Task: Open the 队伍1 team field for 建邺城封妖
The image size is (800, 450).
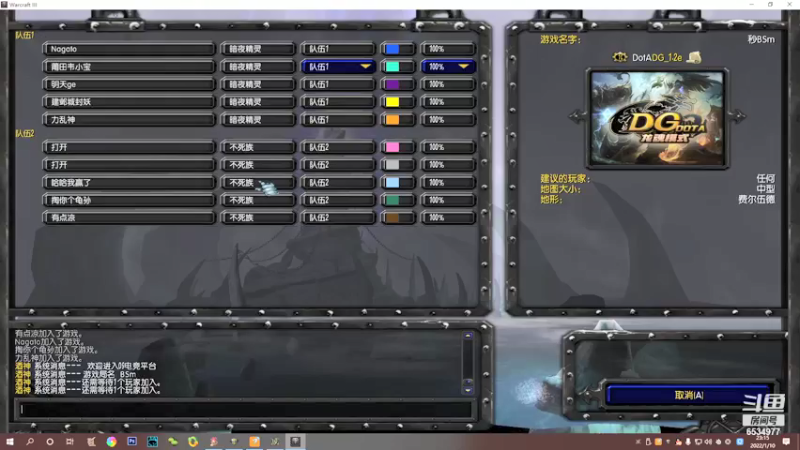Action: point(338,102)
